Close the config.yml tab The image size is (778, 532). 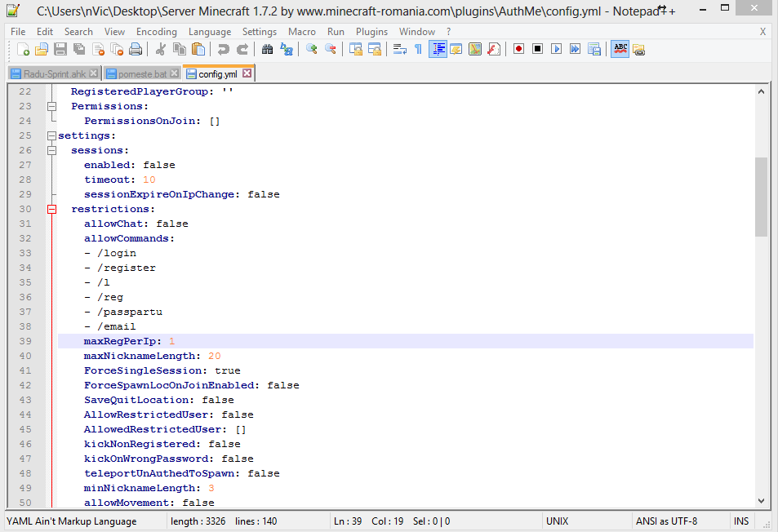(x=247, y=73)
